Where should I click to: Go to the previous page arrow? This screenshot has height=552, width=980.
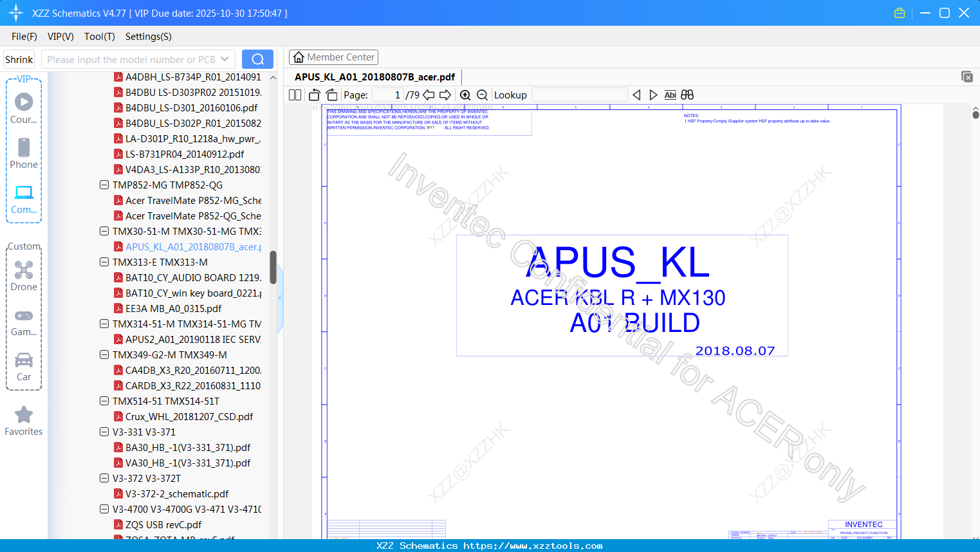click(x=429, y=95)
